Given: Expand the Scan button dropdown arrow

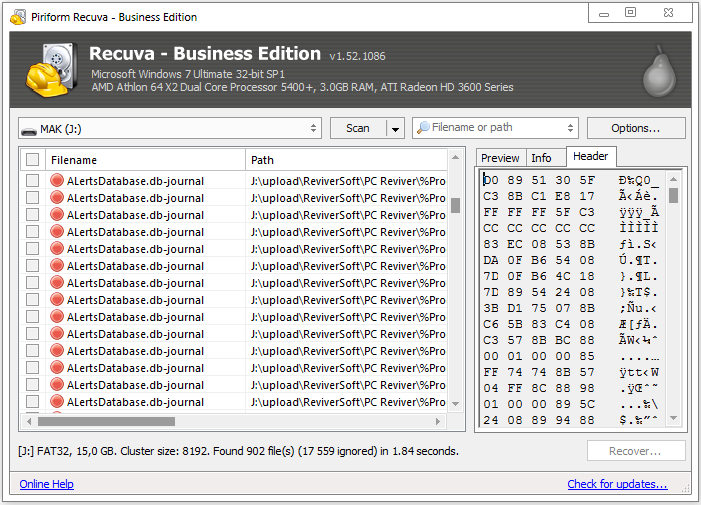Looking at the screenshot, I should click(x=395, y=128).
